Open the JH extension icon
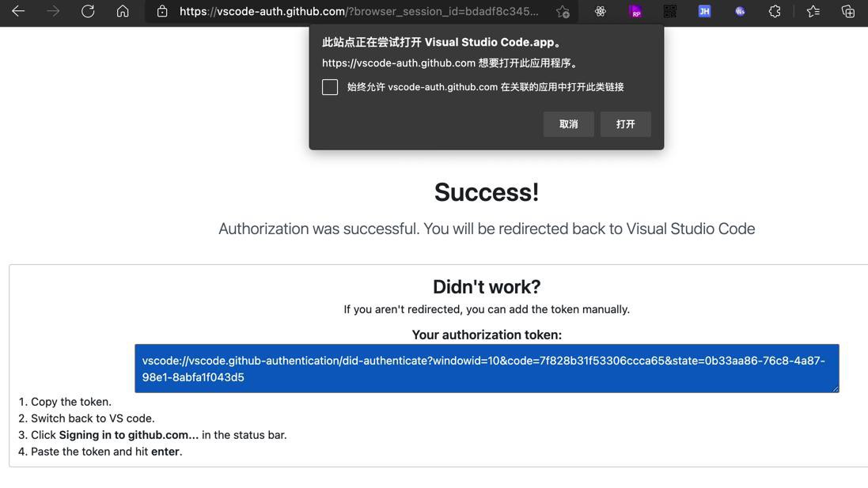 click(704, 11)
